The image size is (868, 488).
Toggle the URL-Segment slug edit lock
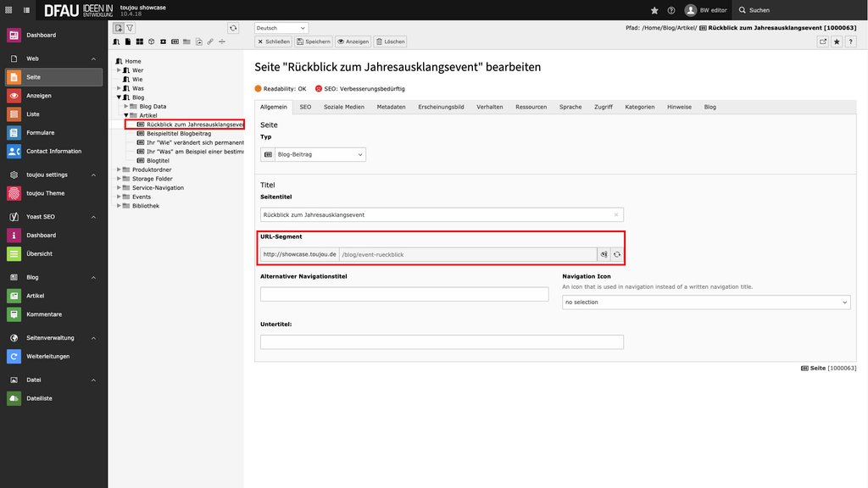tap(604, 254)
